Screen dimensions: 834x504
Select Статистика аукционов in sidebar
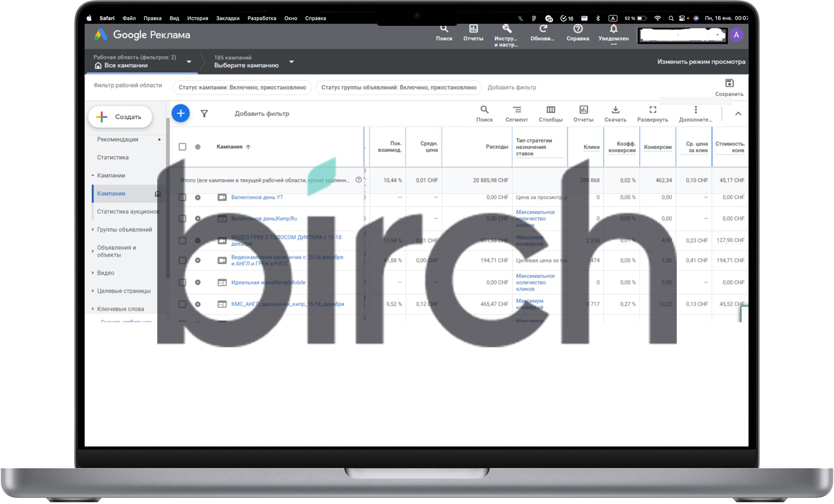(128, 212)
